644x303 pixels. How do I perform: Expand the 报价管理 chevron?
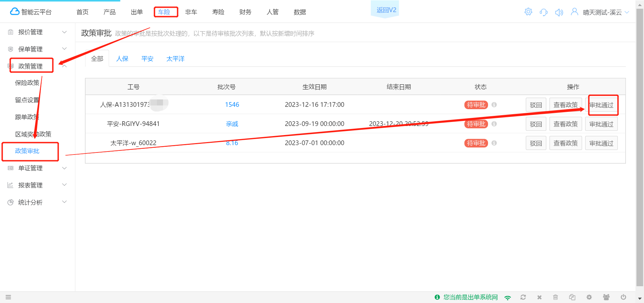pyautogui.click(x=64, y=32)
